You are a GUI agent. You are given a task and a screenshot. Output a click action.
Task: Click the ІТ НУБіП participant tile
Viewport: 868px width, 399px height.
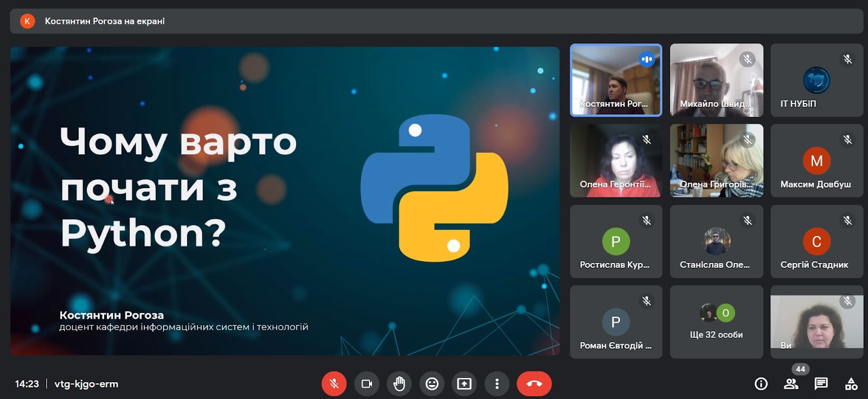(817, 80)
